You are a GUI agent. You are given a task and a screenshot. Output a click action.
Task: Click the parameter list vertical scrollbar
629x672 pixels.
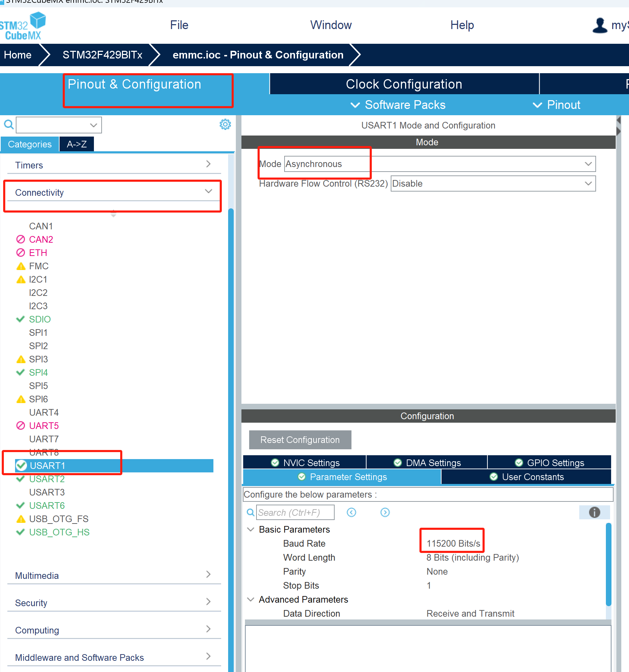tap(609, 564)
